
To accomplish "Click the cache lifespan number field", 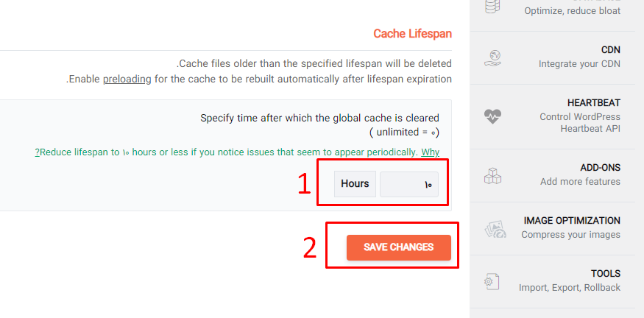I will click(409, 184).
